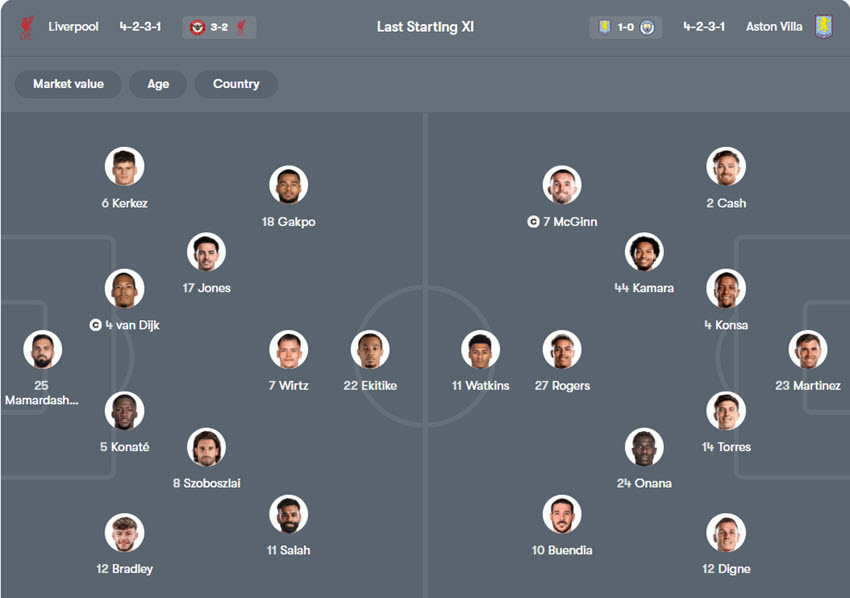Toggle the Age filter chip

click(158, 84)
